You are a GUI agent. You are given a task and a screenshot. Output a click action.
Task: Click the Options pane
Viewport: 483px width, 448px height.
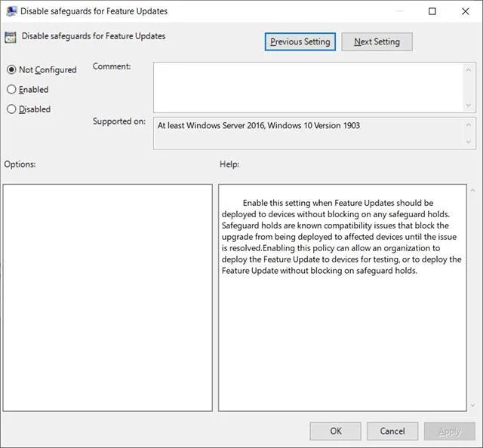[x=107, y=298]
